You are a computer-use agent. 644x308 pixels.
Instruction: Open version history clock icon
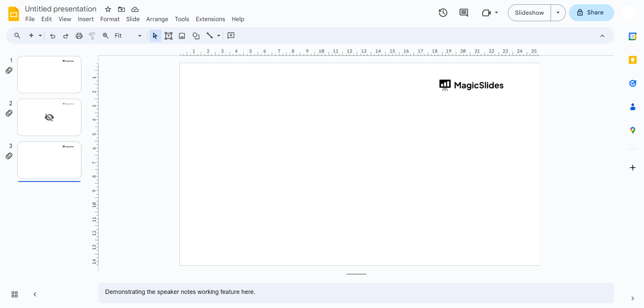pos(443,13)
